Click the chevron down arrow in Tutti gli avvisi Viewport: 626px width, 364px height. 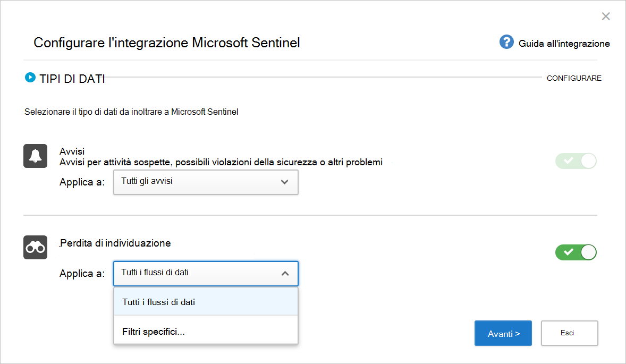point(285,182)
